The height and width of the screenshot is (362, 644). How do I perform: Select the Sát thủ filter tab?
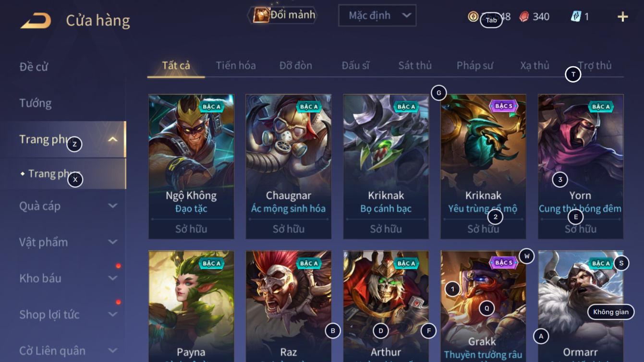point(415,65)
